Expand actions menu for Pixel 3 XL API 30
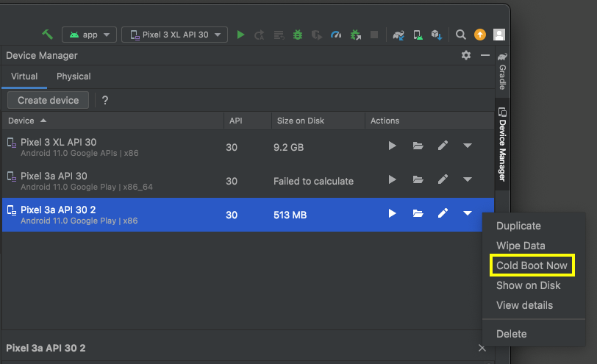Viewport: 597px width, 364px height. (x=468, y=146)
